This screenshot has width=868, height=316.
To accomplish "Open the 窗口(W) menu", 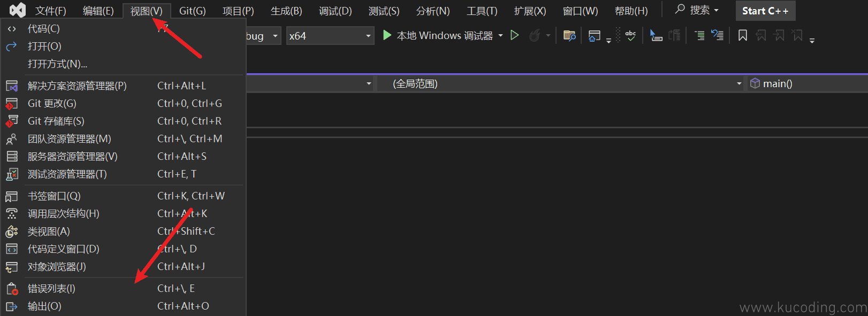I will (580, 11).
